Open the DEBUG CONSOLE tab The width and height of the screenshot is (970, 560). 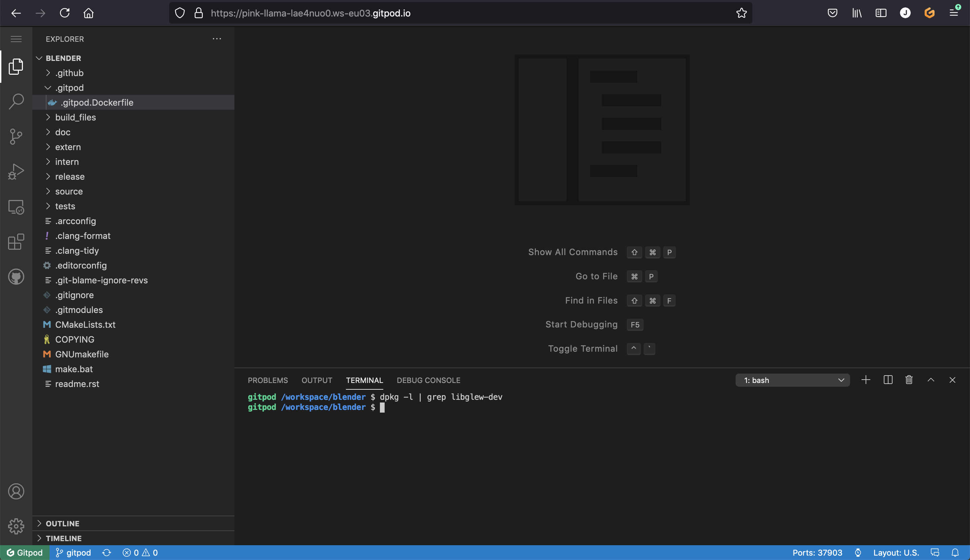(428, 380)
